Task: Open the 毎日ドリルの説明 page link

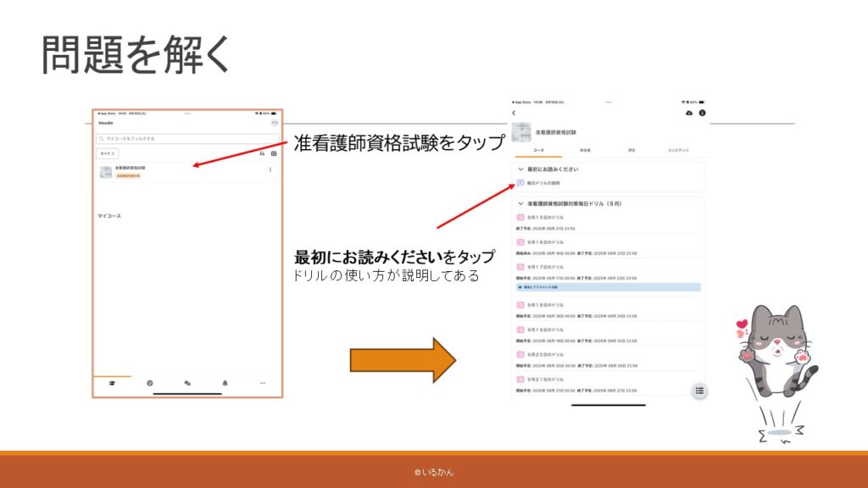Action: click(543, 183)
